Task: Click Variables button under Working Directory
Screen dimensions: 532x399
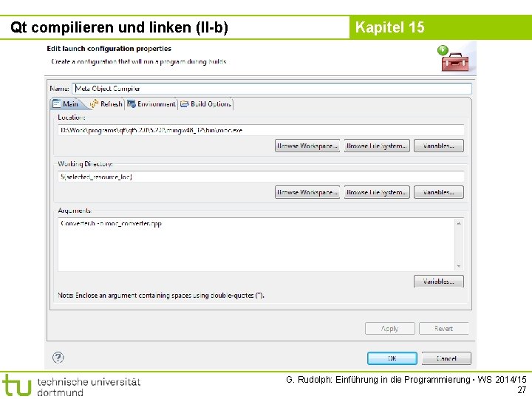Action: 439,192
